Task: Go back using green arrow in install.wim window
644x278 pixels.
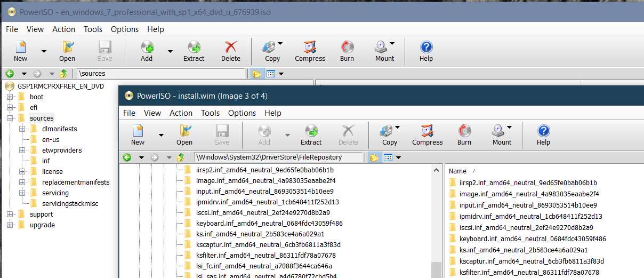Action: [x=127, y=157]
